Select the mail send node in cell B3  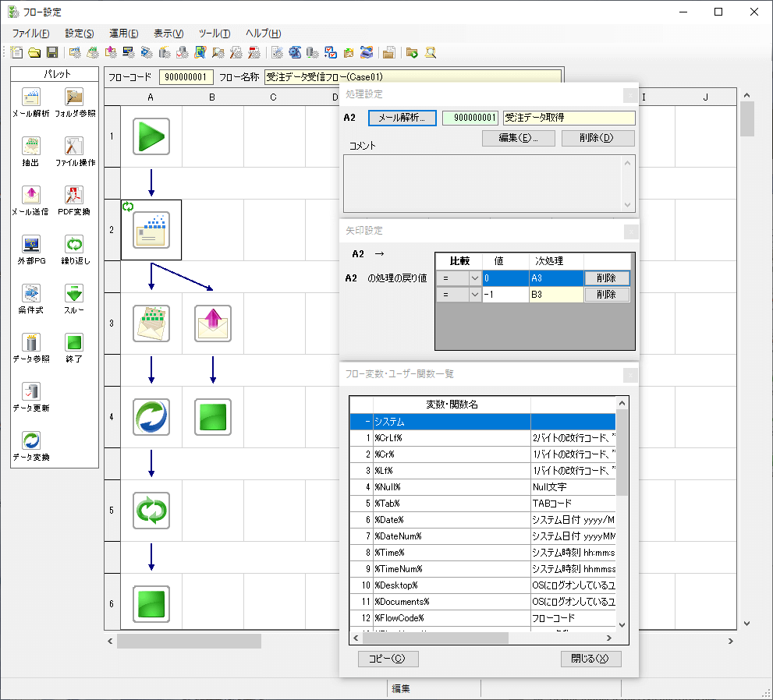coord(212,323)
